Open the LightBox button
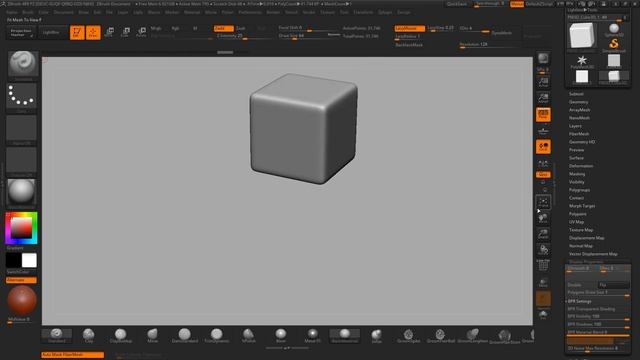 [x=51, y=33]
